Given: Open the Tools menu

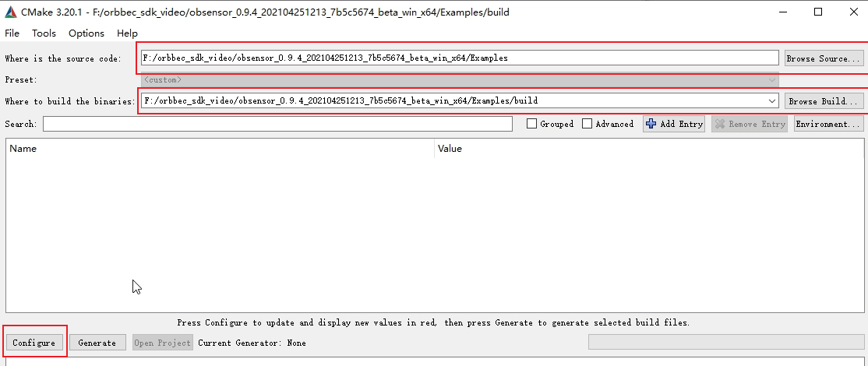Looking at the screenshot, I should (44, 33).
